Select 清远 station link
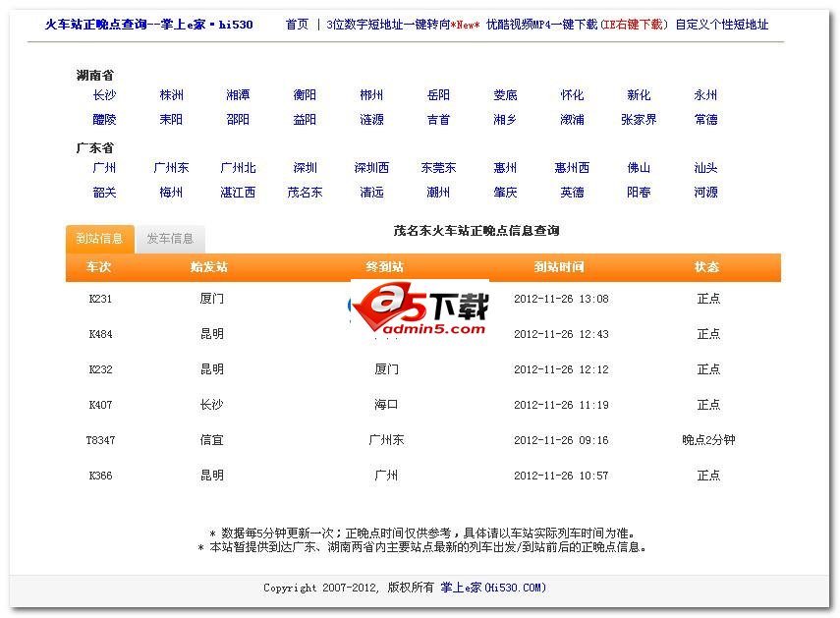Viewport: 840px width, 618px height. pos(371,193)
